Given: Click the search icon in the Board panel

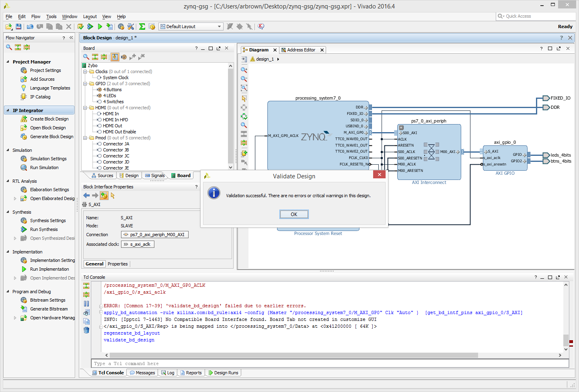Looking at the screenshot, I should click(86, 57).
